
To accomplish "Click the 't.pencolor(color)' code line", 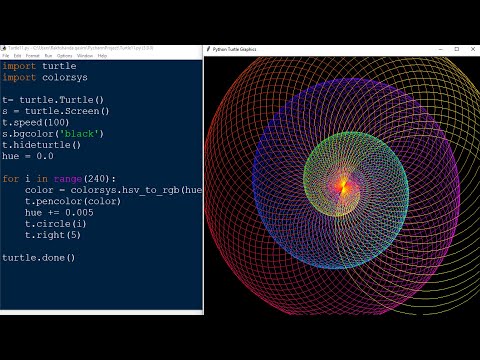I will [73, 201].
